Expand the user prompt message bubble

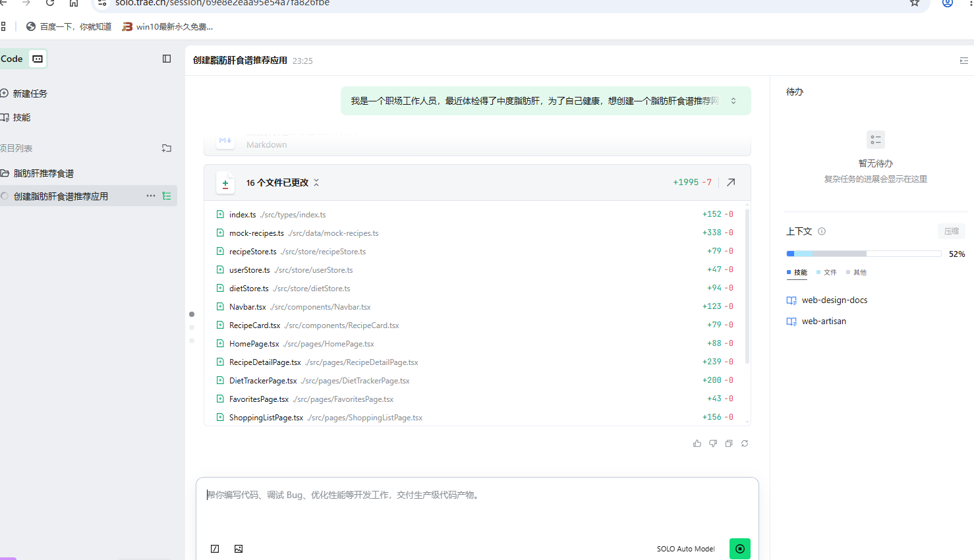tap(733, 101)
